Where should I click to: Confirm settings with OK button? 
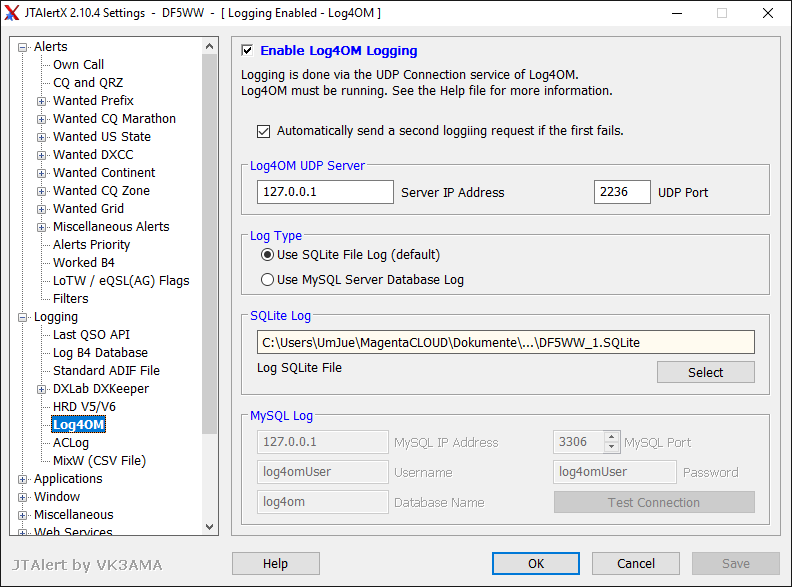(536, 563)
